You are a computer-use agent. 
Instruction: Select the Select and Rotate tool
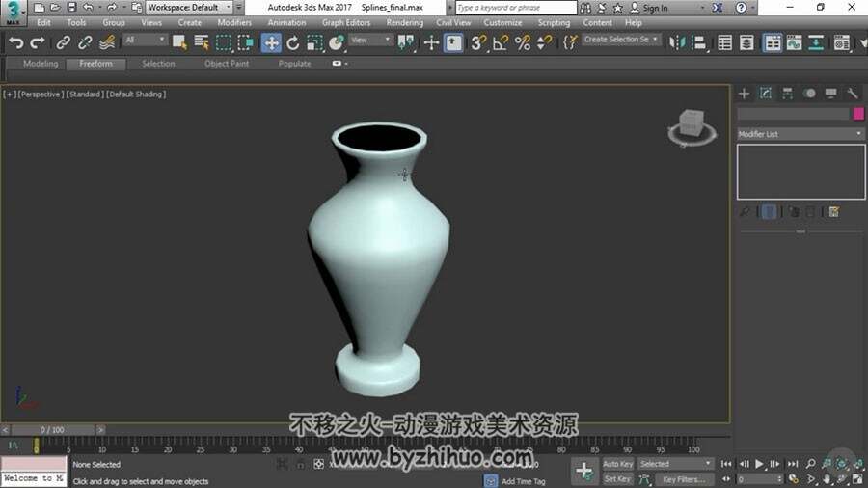(x=293, y=42)
